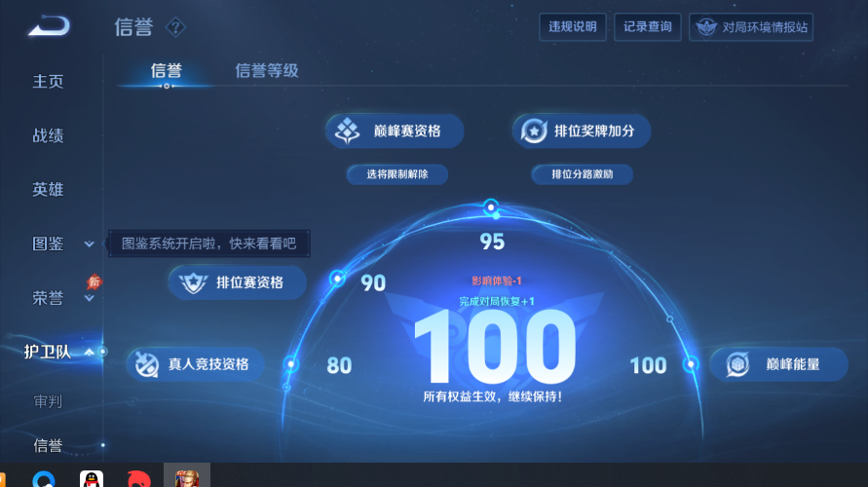Click the 真人竞技资格 swords icon
Viewport: 868px width, 487px height.
(x=147, y=364)
